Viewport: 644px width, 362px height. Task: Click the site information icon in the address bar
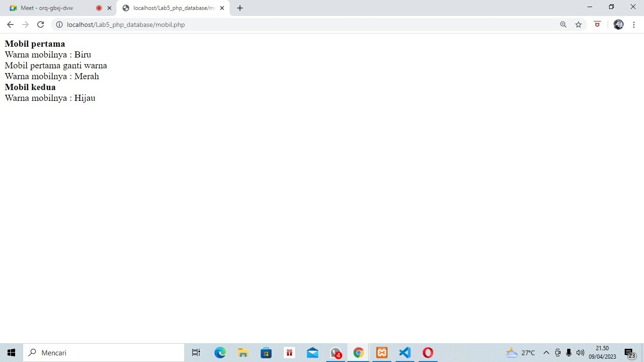click(59, 25)
